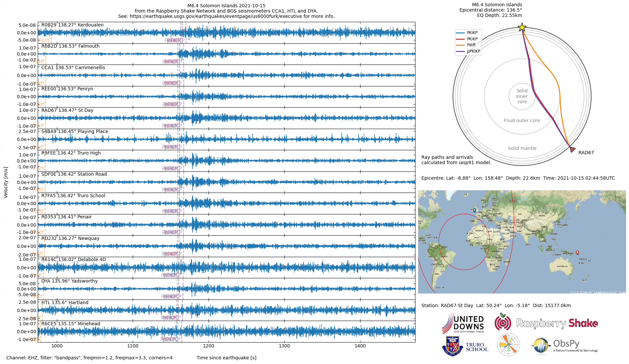This screenshot has height=364, width=629.
Task: Click the circular rose diagram logo
Action: [508, 345]
